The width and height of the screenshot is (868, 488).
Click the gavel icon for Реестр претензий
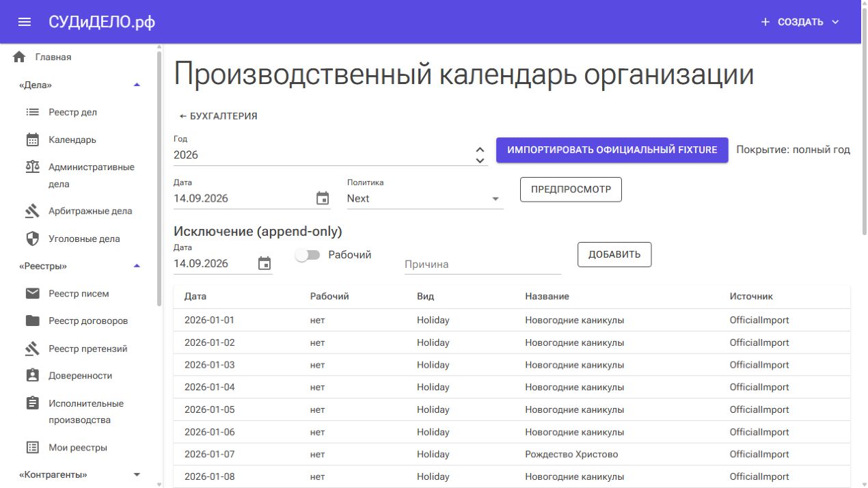tap(32, 349)
